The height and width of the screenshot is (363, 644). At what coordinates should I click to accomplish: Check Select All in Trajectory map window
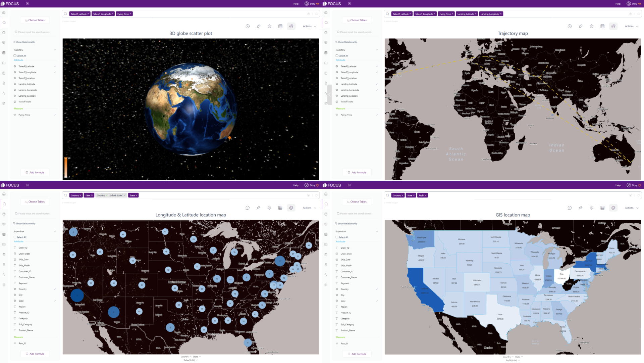[x=337, y=56]
